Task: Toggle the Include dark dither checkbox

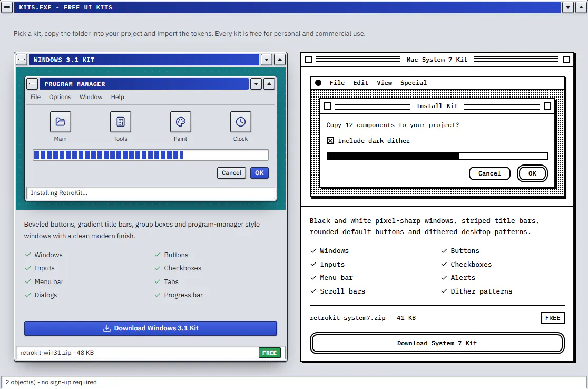Action: coord(330,141)
